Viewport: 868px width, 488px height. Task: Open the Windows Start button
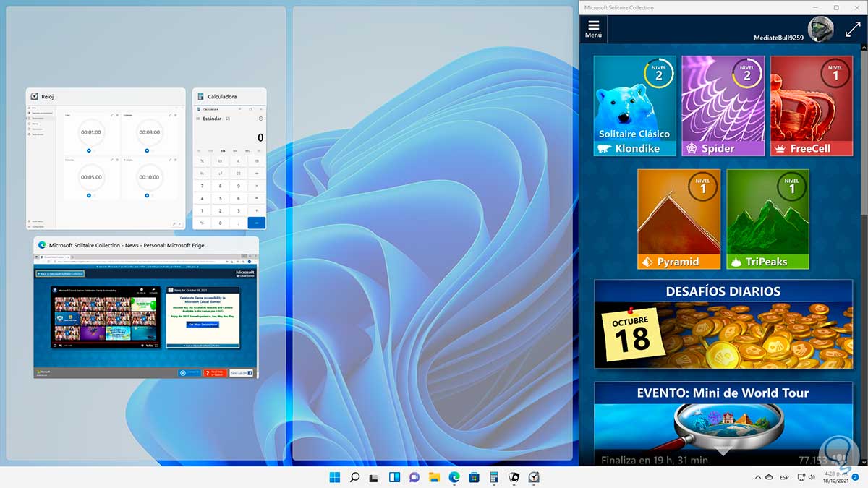(335, 477)
